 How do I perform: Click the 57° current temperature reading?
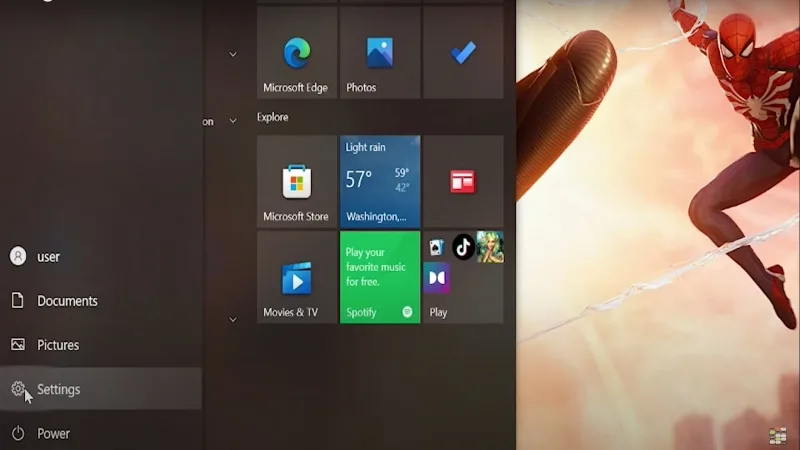[x=359, y=180]
